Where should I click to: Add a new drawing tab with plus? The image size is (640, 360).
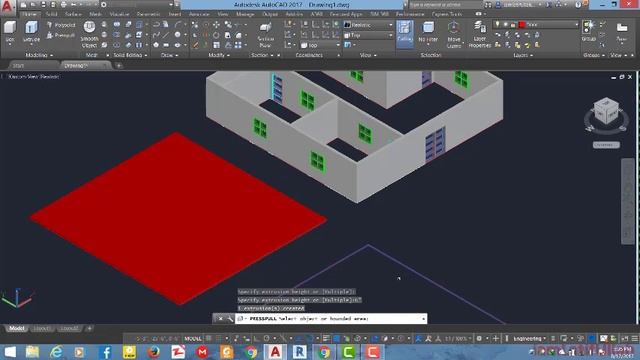[x=119, y=65]
